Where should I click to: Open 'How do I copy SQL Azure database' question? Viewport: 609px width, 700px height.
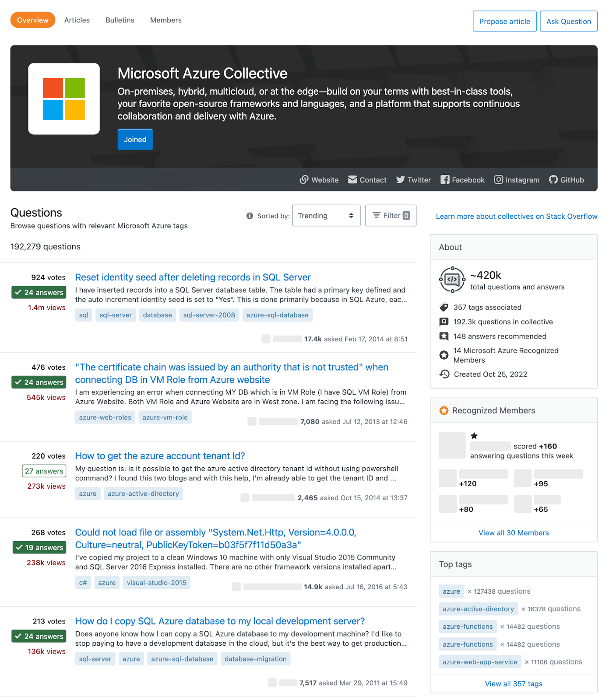click(220, 621)
